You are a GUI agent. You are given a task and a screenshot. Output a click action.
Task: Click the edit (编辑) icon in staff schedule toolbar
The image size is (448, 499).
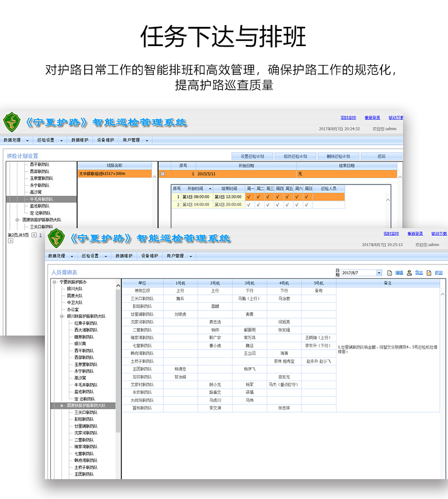click(x=390, y=273)
